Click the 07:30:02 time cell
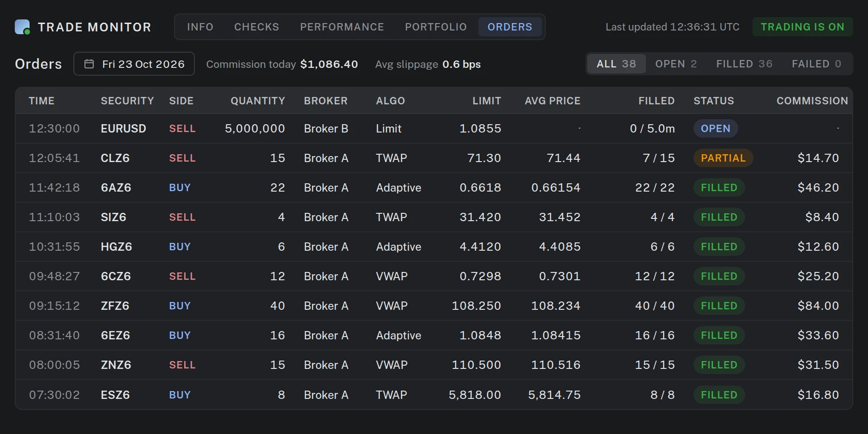This screenshot has width=868, height=434. coord(54,395)
